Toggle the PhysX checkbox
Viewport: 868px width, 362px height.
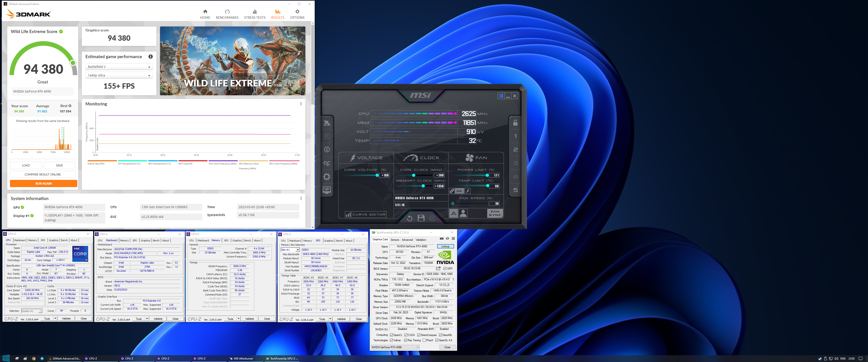424,340
